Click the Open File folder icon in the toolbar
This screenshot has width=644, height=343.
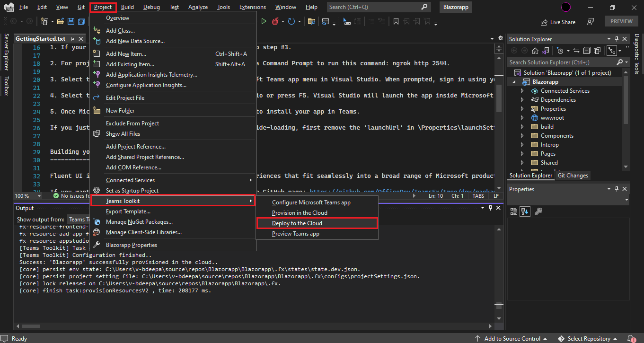[x=61, y=21]
